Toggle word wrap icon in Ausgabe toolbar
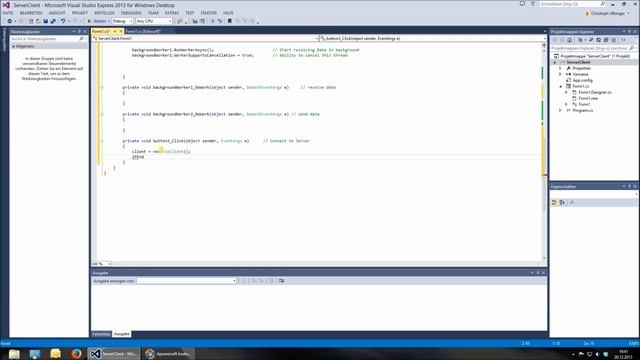Viewport: 640px width, 360px height. [281, 281]
